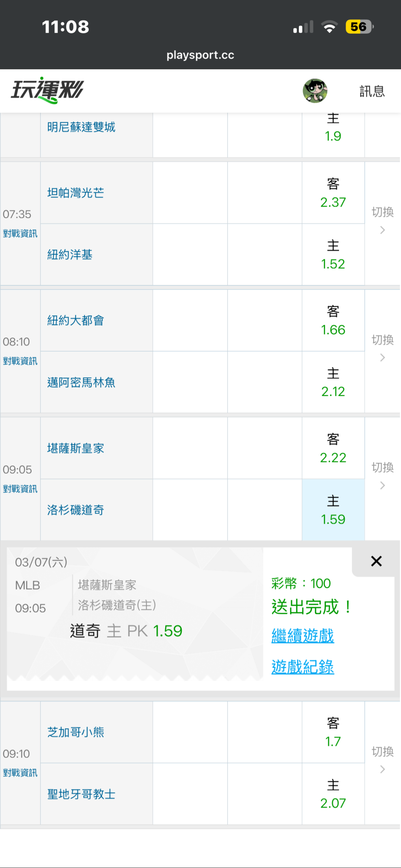The height and width of the screenshot is (868, 401).
Task: Tap the 玩運彩 logo
Action: coord(47,90)
